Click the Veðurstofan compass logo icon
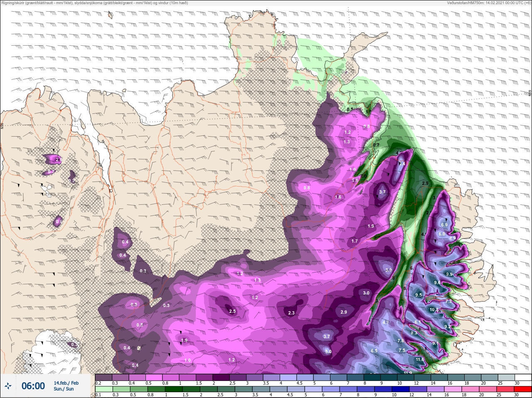Viewport: 532px width, 398px height. point(8,386)
